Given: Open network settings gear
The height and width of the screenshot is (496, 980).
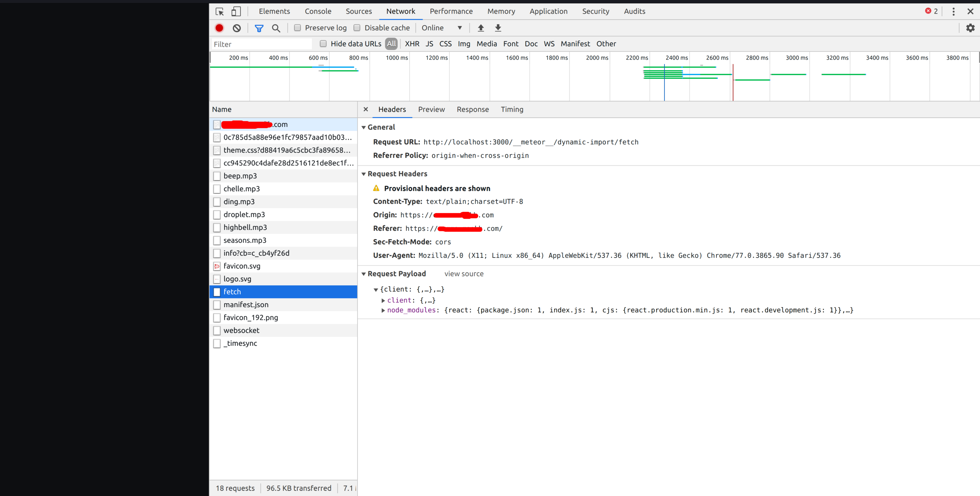Looking at the screenshot, I should [970, 28].
